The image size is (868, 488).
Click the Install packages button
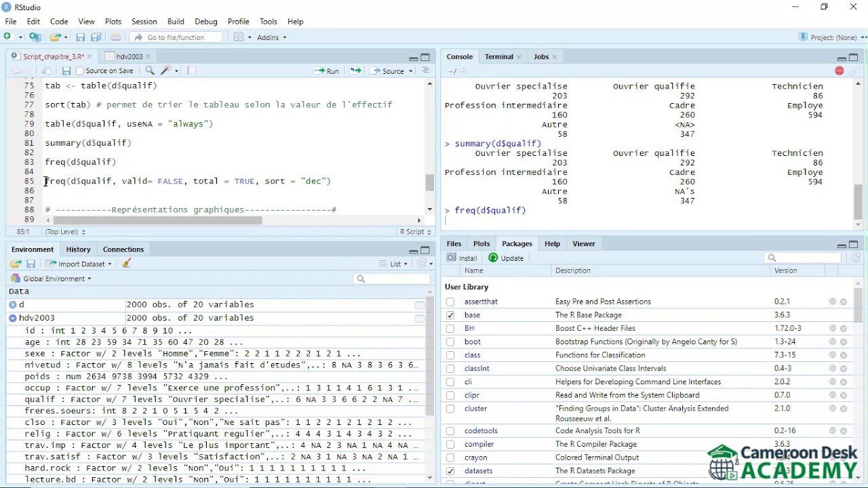click(x=462, y=258)
